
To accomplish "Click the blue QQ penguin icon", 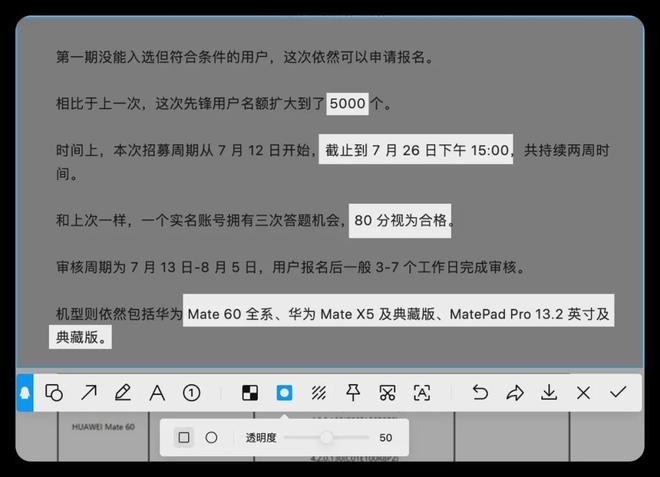I will pyautogui.click(x=25, y=393).
